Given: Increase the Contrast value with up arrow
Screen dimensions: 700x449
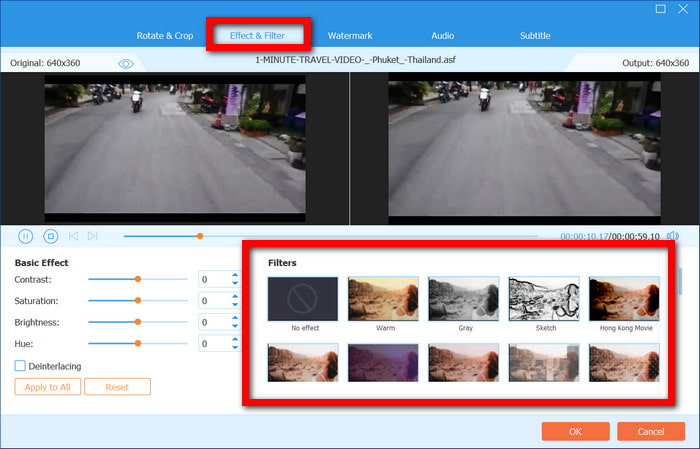Looking at the screenshot, I should click(235, 275).
